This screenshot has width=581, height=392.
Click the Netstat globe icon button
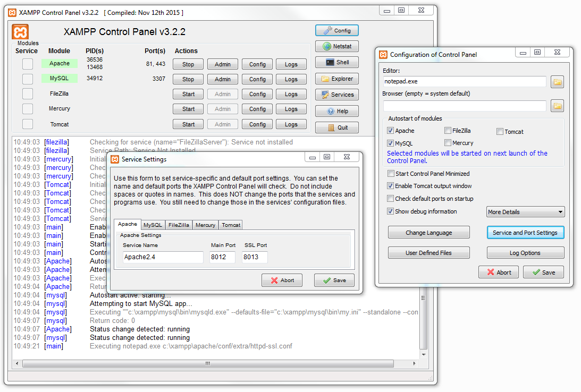337,46
